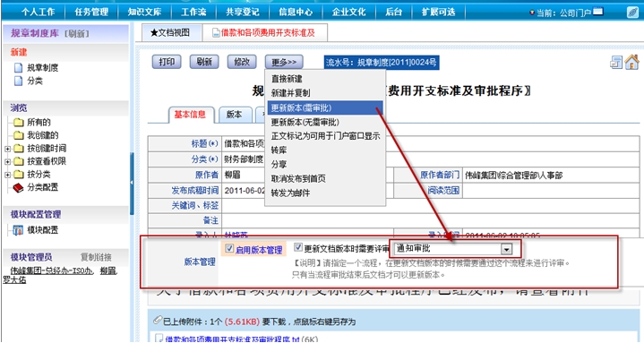Click the document icon on 借款和各项费用 tab
Image resolution: width=644 pixels, height=343 pixels.
click(216, 33)
